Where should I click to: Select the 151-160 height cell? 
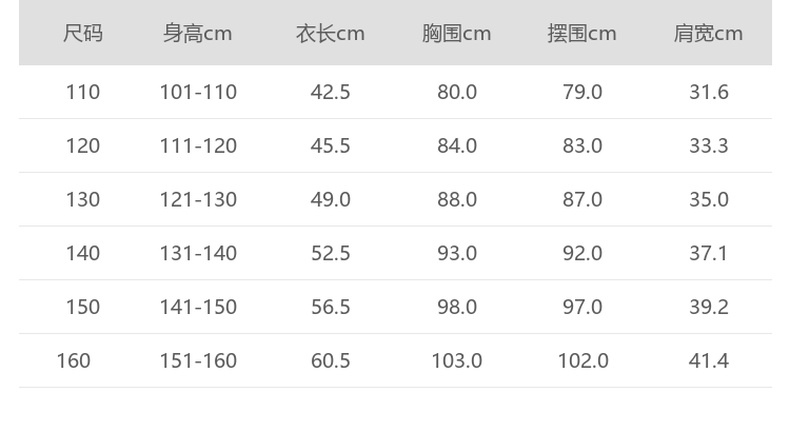click(x=198, y=360)
